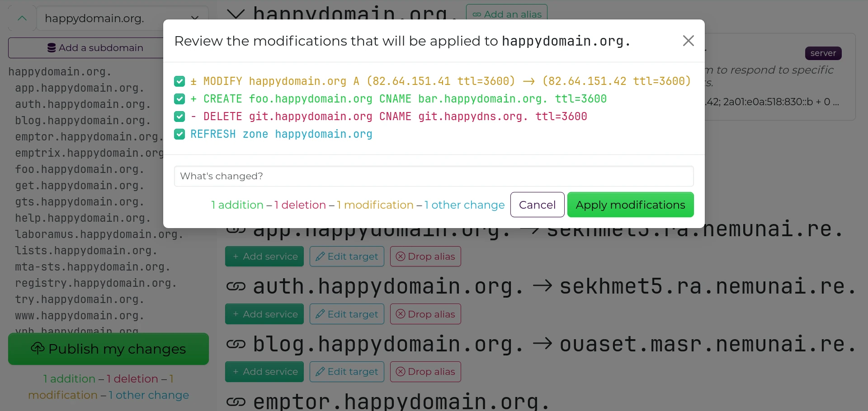Collapse the happydomain.org section chevron

236,14
